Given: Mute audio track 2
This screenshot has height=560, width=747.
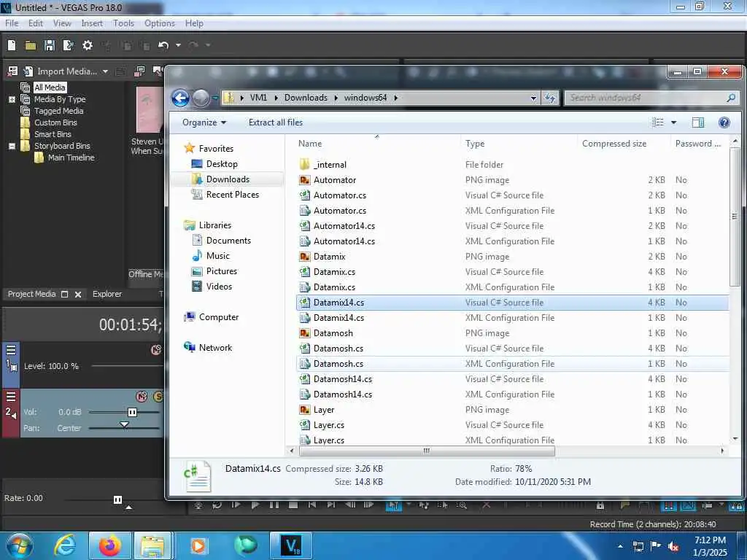Looking at the screenshot, I should pyautogui.click(x=142, y=396).
